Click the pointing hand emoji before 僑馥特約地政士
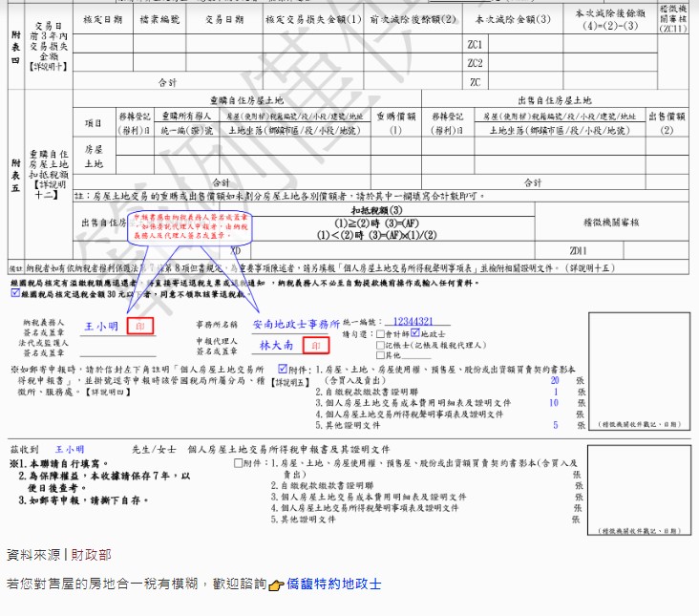 [x=276, y=584]
